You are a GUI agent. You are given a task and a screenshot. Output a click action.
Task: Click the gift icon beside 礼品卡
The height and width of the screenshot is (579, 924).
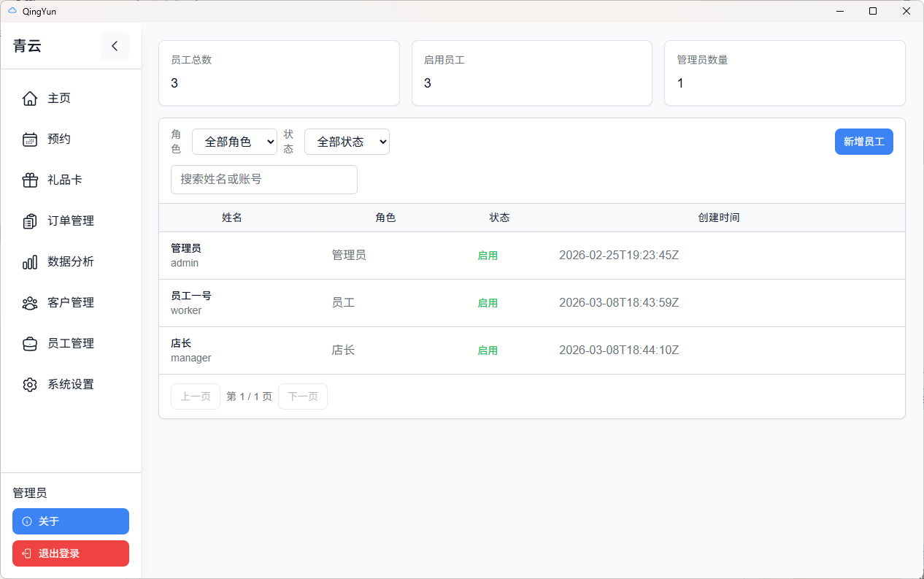point(30,180)
